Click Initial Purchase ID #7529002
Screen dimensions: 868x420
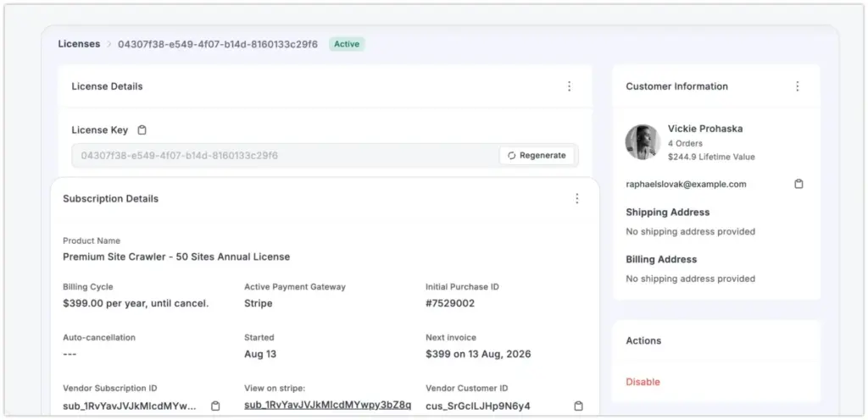449,303
